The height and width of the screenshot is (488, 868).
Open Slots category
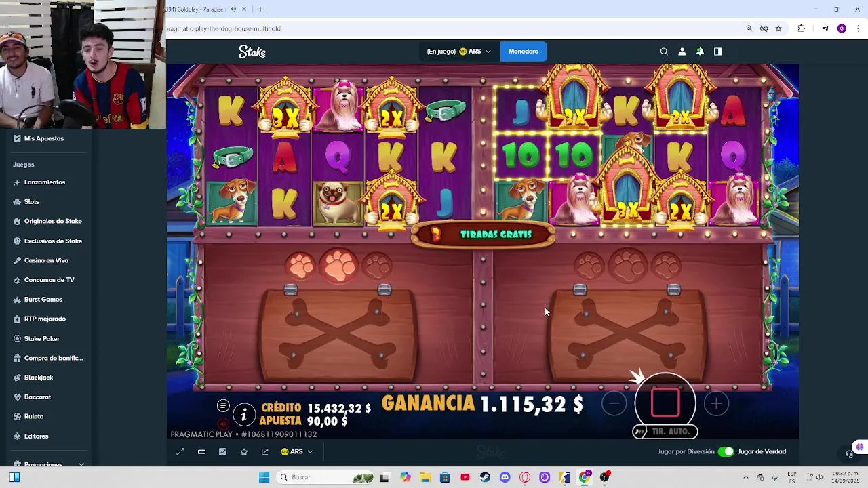click(32, 202)
